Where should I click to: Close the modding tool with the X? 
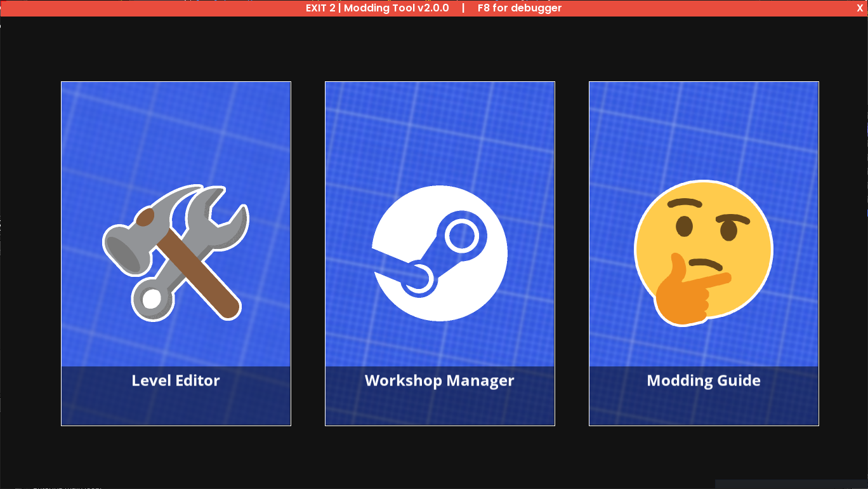pos(860,8)
